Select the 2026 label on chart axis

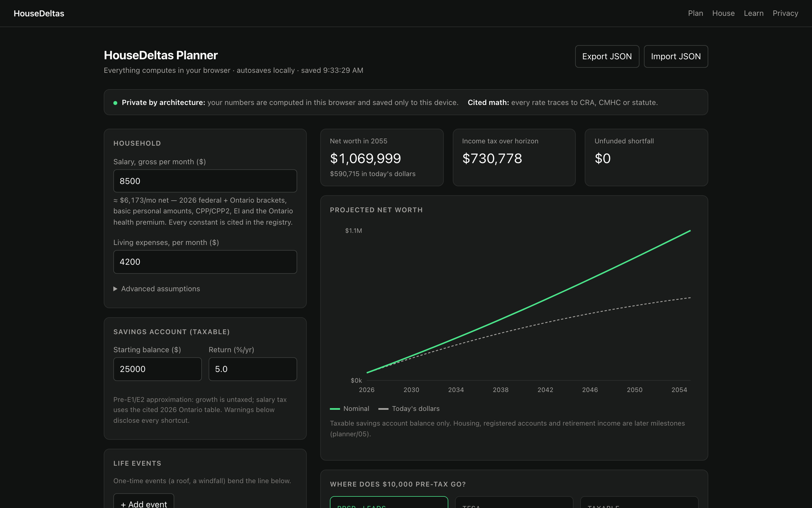click(367, 390)
